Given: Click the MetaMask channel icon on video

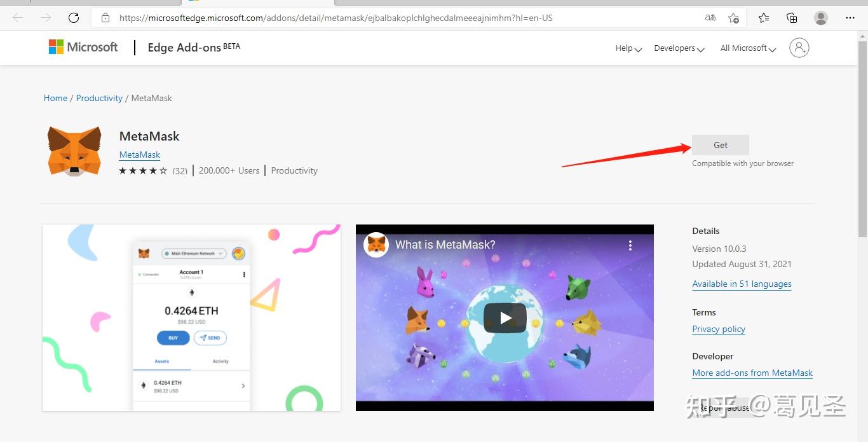Looking at the screenshot, I should [377, 245].
